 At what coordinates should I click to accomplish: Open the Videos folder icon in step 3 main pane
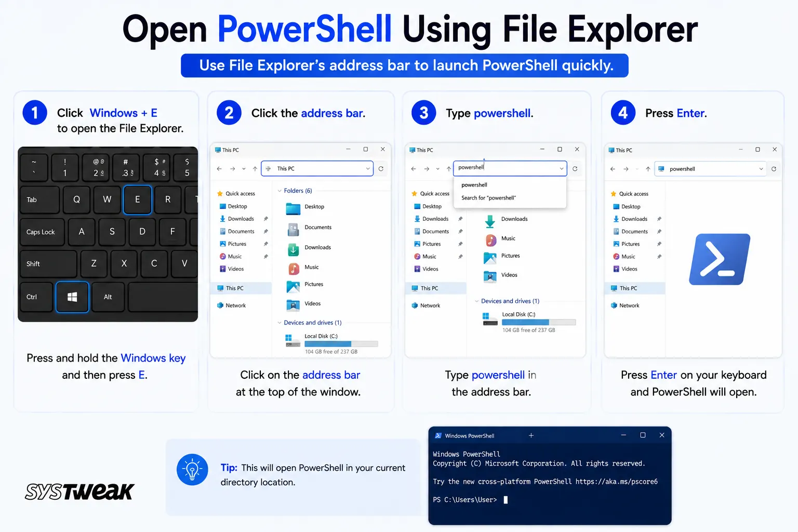[490, 277]
